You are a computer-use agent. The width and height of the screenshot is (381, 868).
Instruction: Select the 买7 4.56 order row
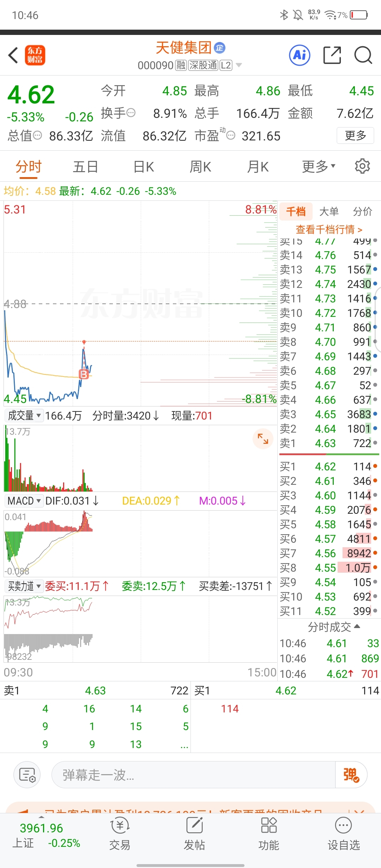328,553
